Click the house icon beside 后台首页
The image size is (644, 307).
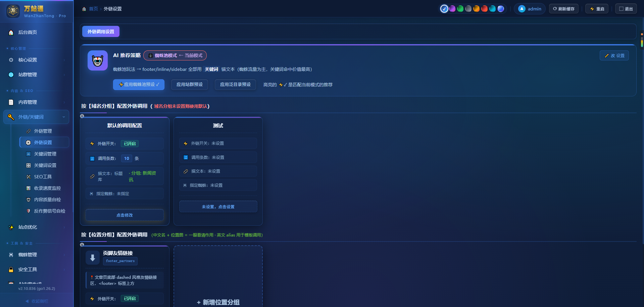[11, 32]
